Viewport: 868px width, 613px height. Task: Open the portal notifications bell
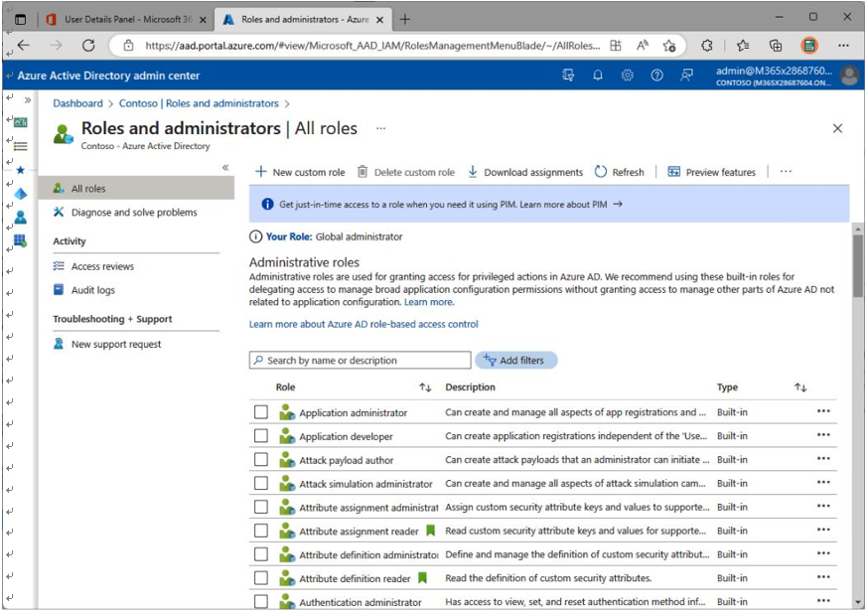tap(598, 75)
